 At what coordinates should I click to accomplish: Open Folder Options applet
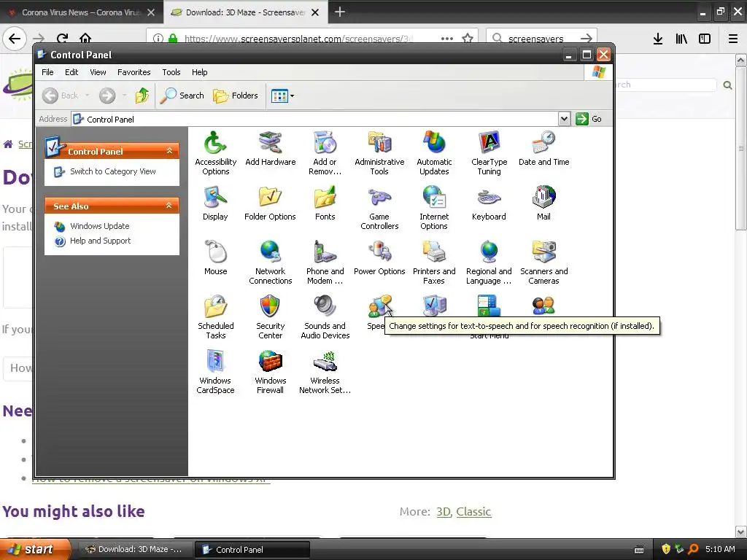pyautogui.click(x=270, y=203)
